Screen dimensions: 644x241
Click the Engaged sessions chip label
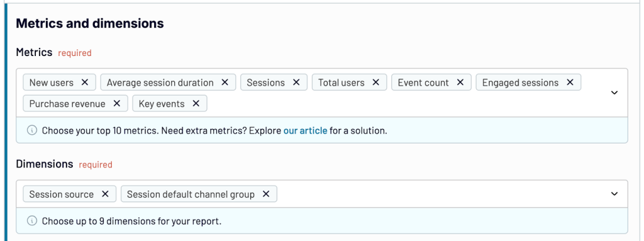(x=520, y=82)
